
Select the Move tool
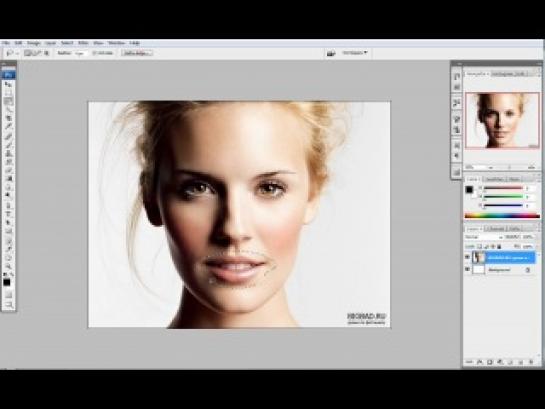coord(8,84)
